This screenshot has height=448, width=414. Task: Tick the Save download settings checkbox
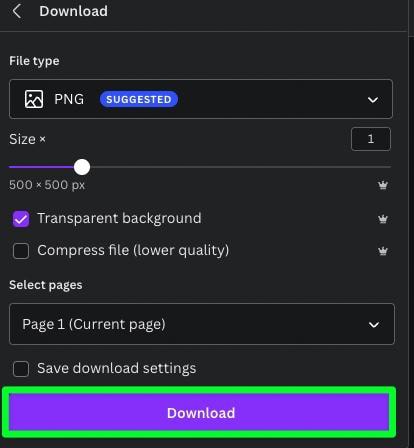(x=21, y=369)
